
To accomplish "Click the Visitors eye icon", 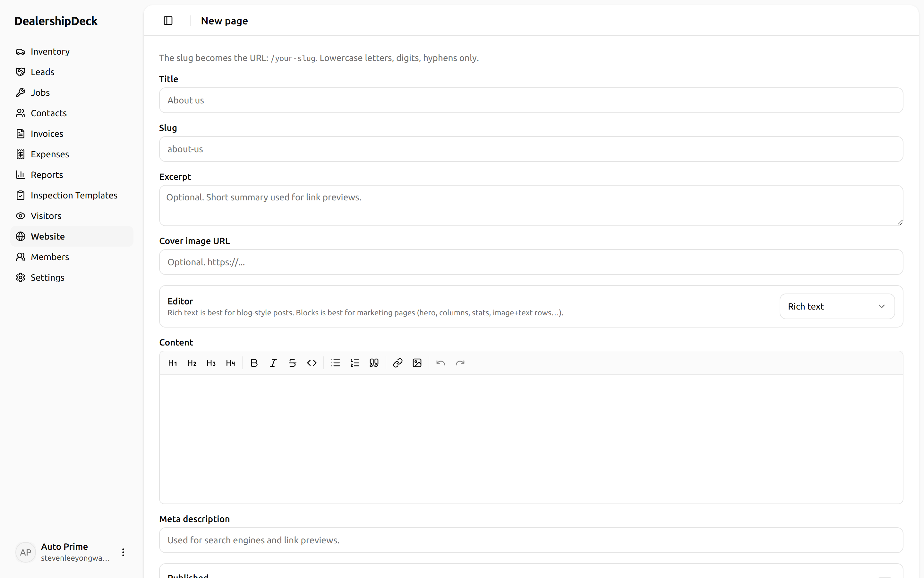I will 21,216.
